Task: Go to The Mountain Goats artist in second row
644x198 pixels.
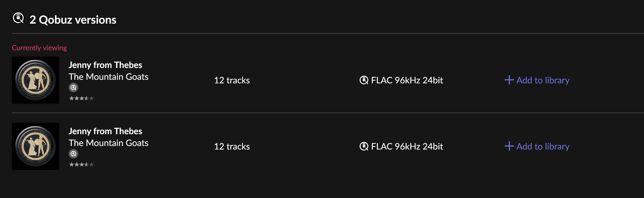Action: tap(108, 143)
